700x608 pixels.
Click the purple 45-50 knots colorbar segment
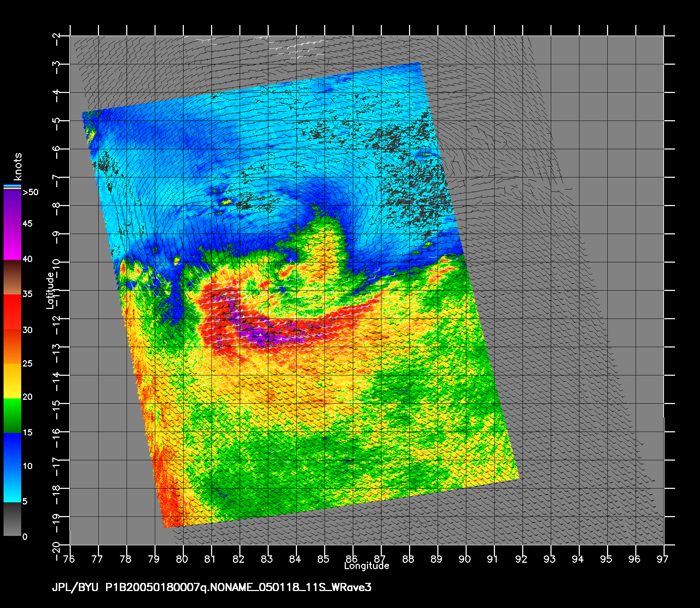(x=12, y=207)
